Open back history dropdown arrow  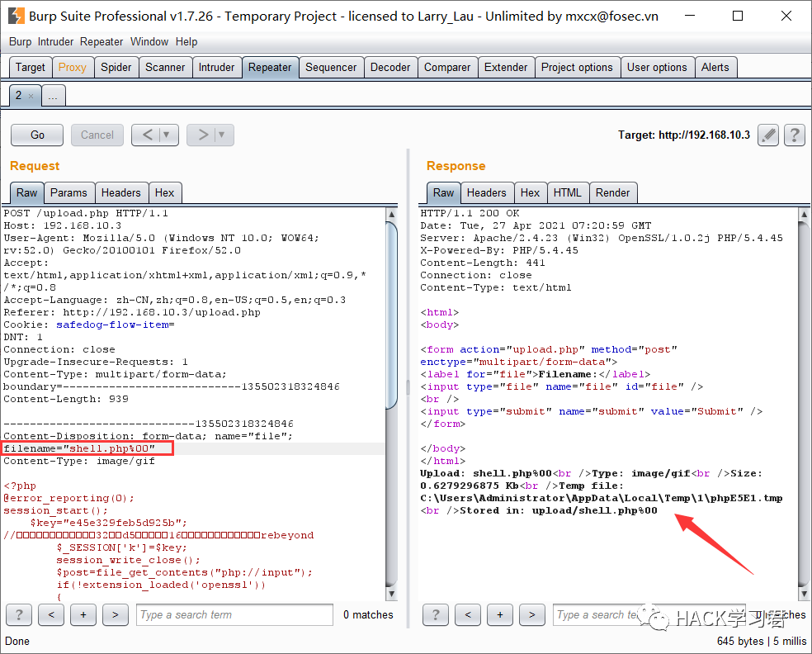[167, 135]
